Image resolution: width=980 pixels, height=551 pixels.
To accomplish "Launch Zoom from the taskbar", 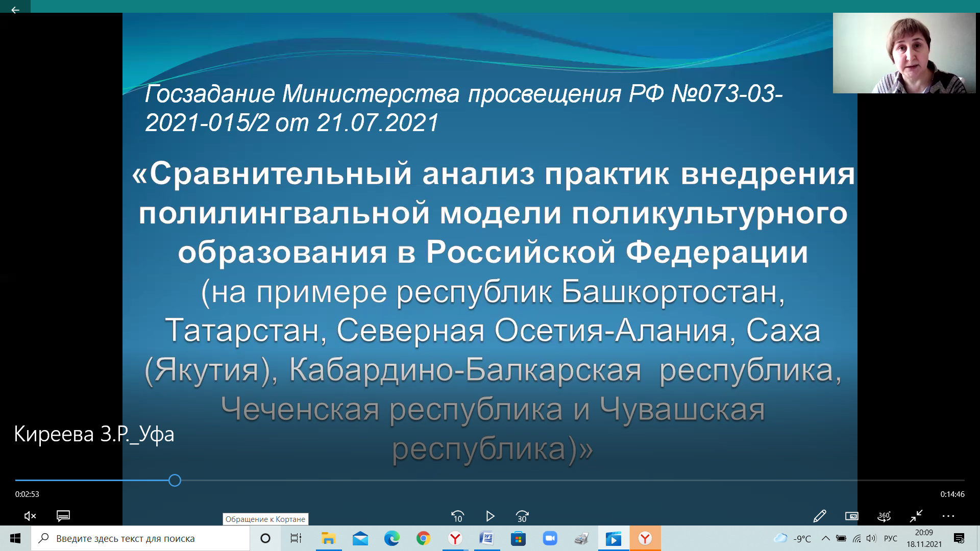I will point(550,538).
